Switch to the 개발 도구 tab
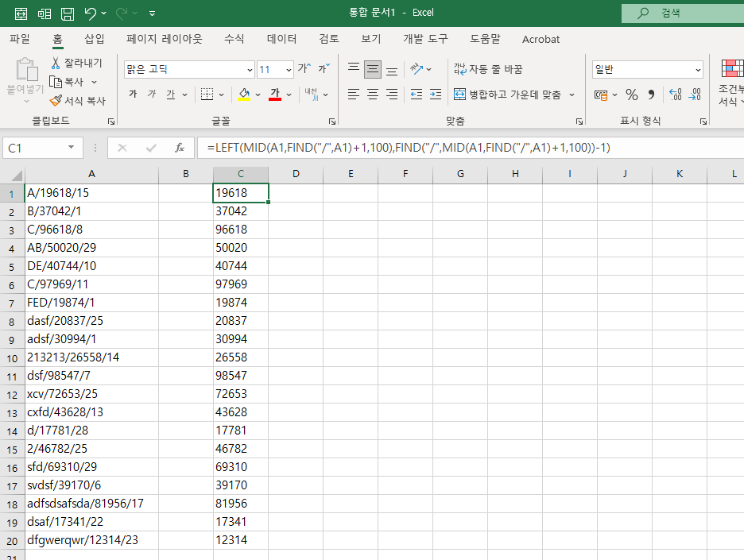Image resolution: width=744 pixels, height=560 pixels. pyautogui.click(x=425, y=39)
